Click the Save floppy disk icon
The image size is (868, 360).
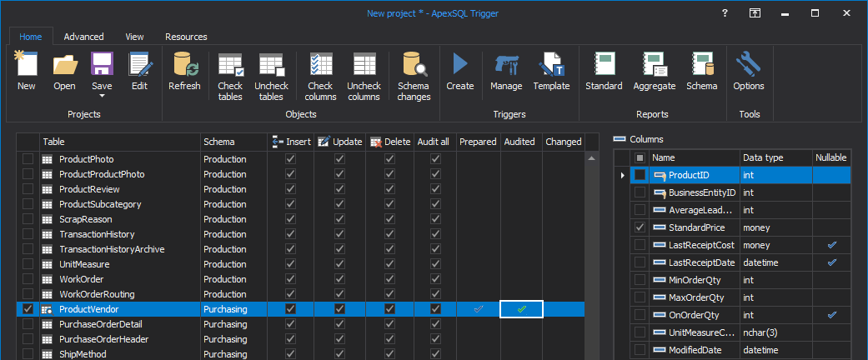click(x=102, y=63)
